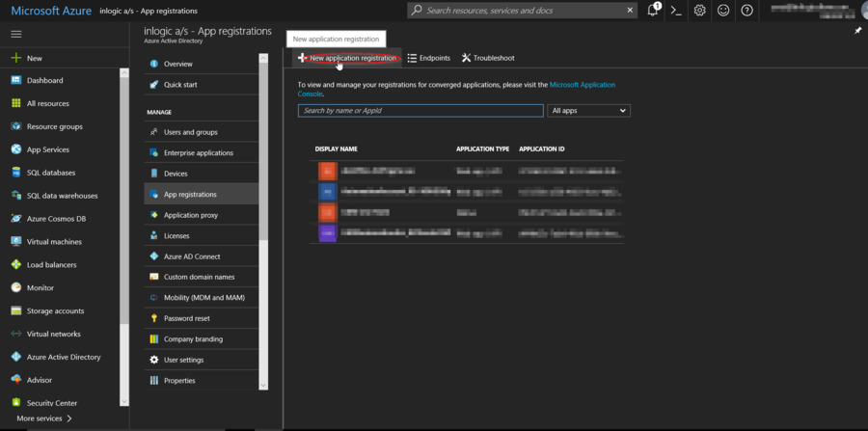868x431 pixels.
Task: Open the portal settings gear icon
Action: [x=700, y=11]
